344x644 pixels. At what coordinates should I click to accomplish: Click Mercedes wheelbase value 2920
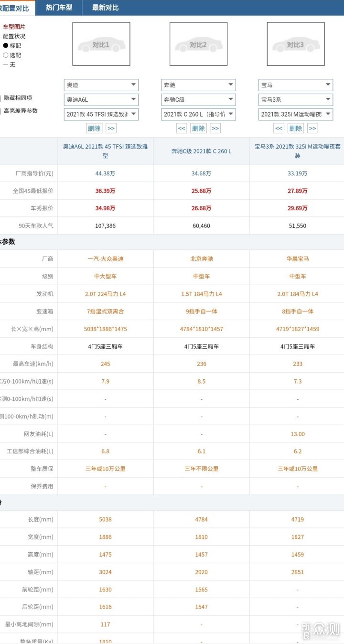tap(201, 572)
